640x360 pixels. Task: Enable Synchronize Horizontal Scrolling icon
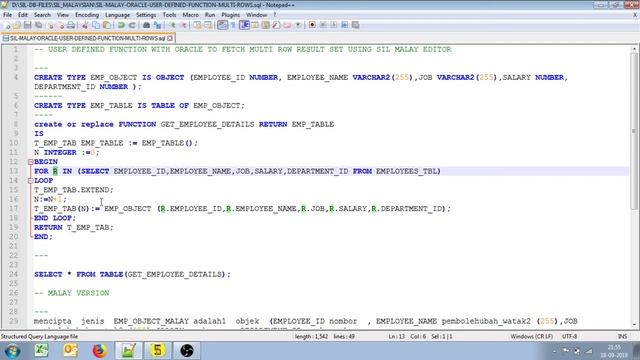pyautogui.click(x=208, y=25)
